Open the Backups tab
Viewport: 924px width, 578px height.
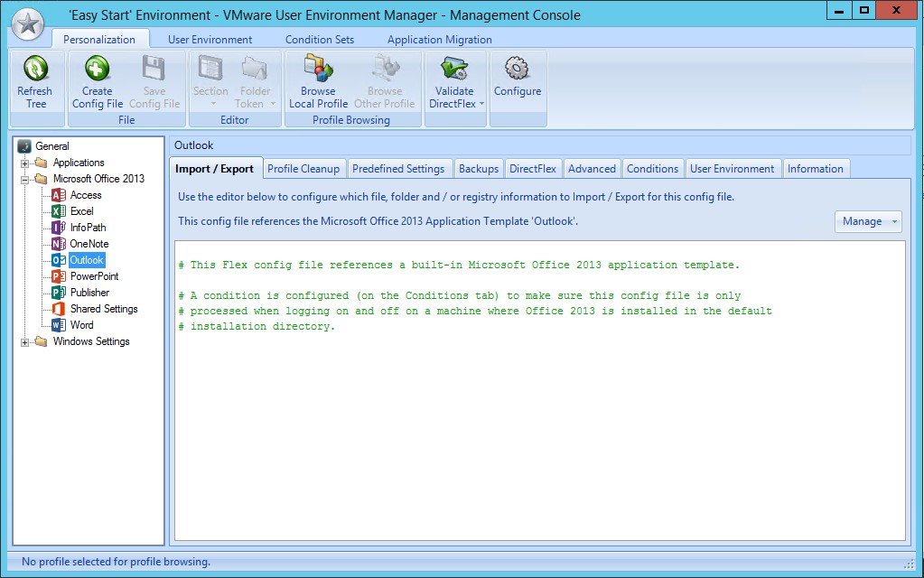479,169
